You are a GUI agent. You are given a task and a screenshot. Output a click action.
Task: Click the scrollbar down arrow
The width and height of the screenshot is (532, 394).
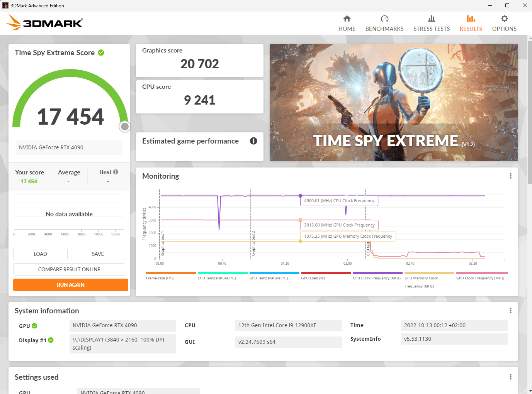coord(530,391)
